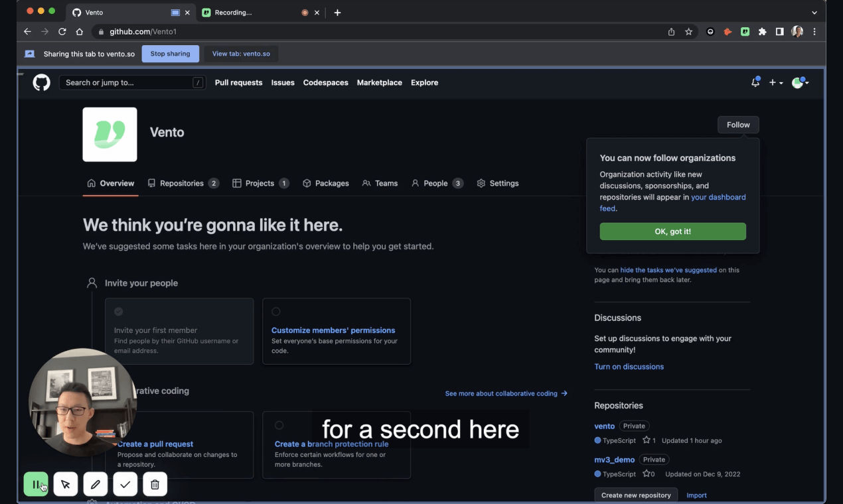Image resolution: width=843 pixels, height=504 pixels.
Task: Open hide the tasks we've suggested link
Action: [x=668, y=270]
